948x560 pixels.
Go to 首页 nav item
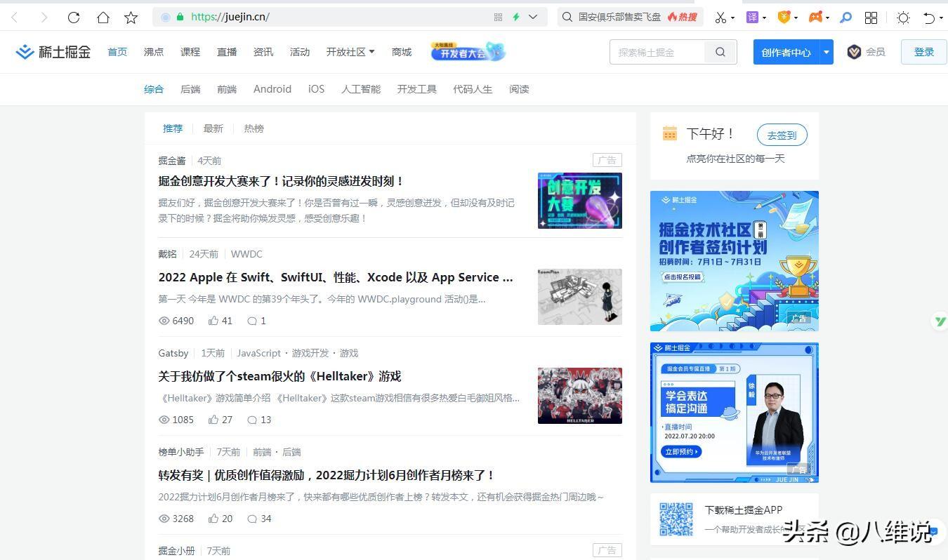[x=117, y=52]
